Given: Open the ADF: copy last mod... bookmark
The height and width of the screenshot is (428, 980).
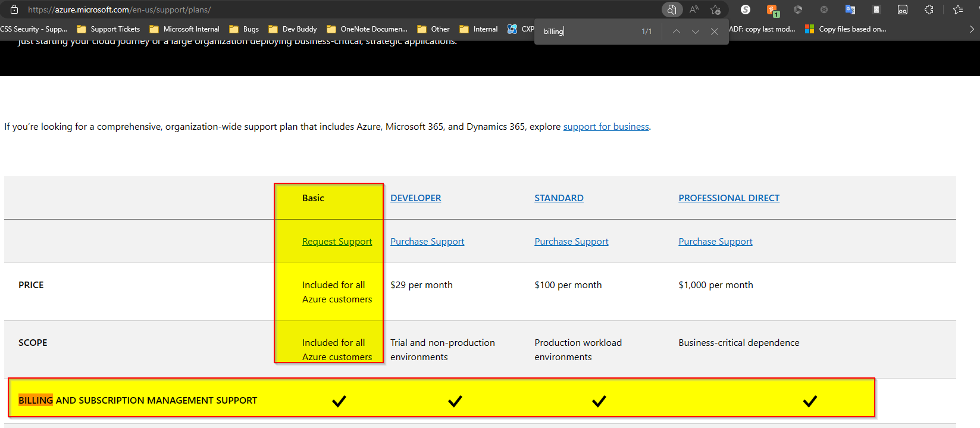Looking at the screenshot, I should click(762, 29).
